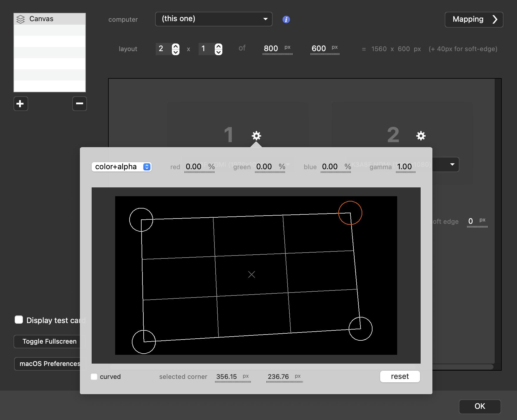Viewport: 517px width, 420px height.
Task: Toggle Display test card checkbox
Action: coord(19,320)
